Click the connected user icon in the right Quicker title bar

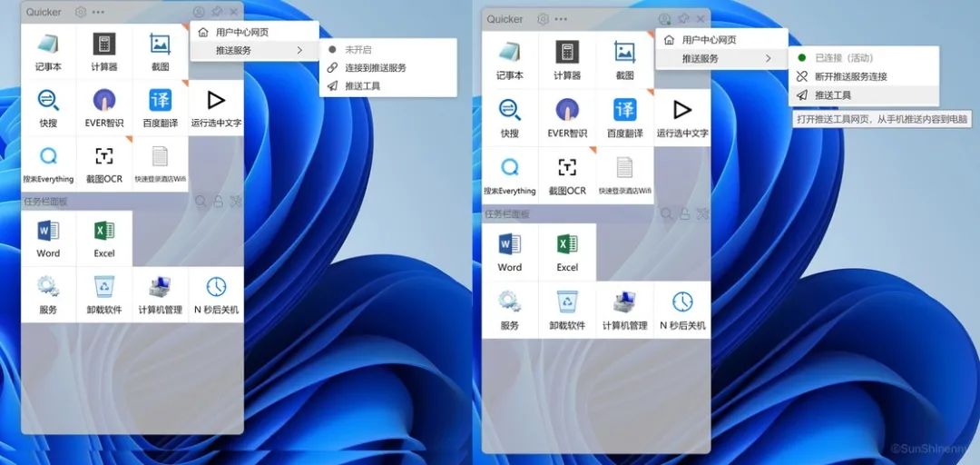point(665,19)
